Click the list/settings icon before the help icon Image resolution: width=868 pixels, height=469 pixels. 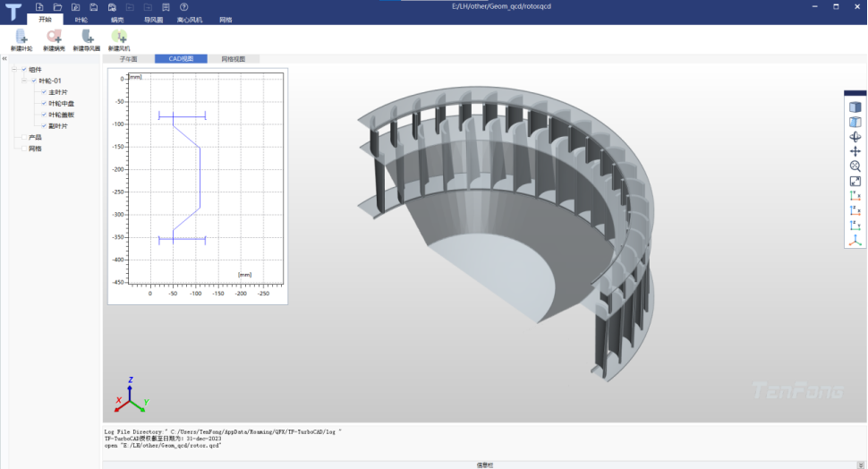166,7
